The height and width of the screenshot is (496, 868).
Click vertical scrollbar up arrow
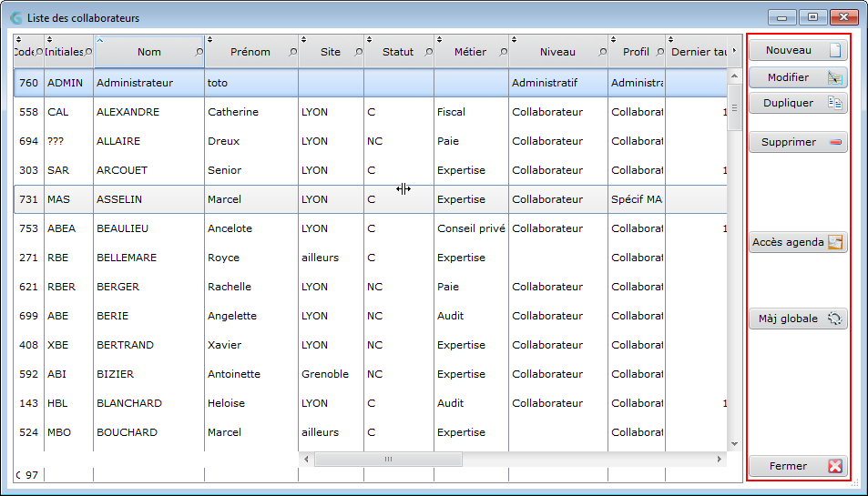pos(735,76)
